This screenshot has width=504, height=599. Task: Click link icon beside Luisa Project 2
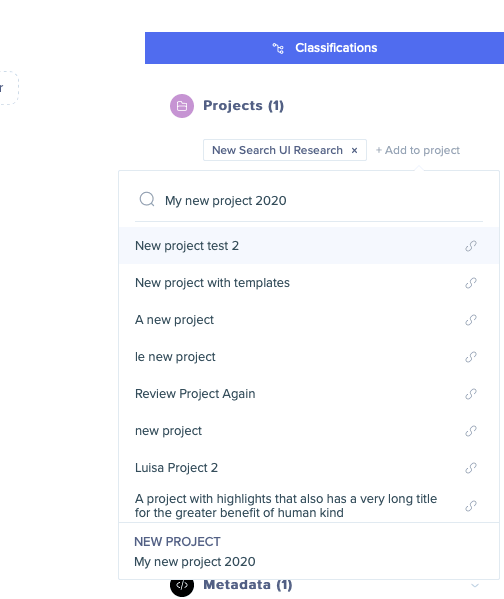pos(471,468)
